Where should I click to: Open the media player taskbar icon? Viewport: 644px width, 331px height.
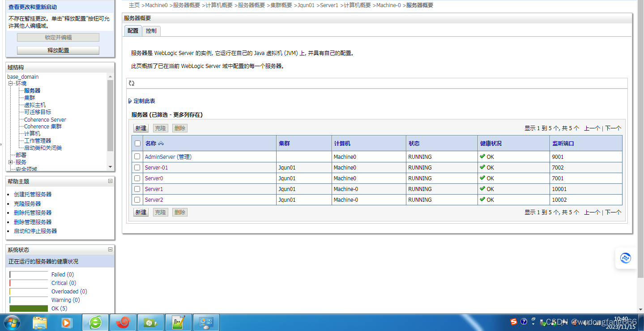coord(67,322)
